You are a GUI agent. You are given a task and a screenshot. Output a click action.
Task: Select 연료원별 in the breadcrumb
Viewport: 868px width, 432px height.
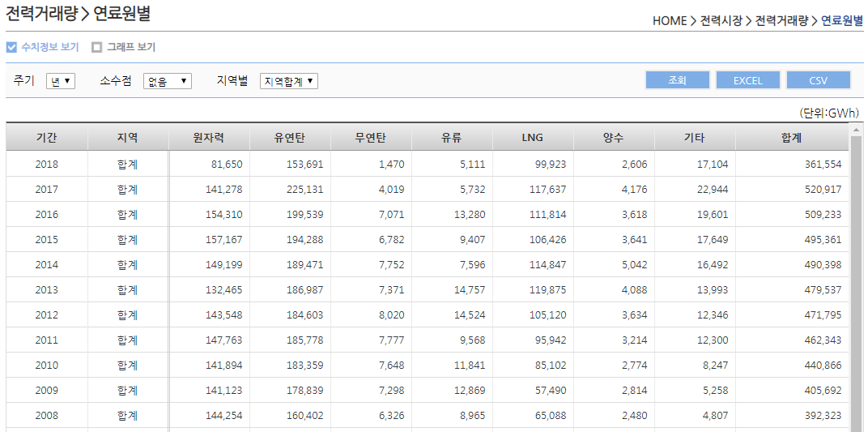pos(841,21)
